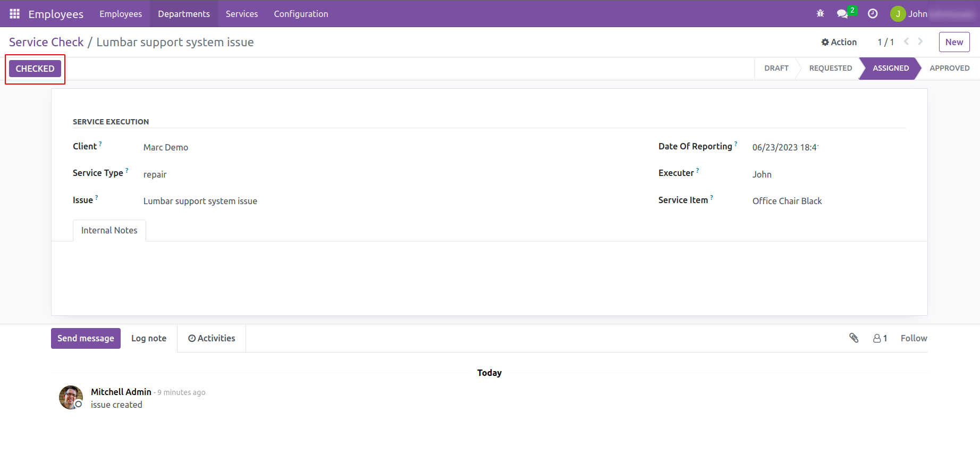
Task: Open the Services menu
Action: tap(242, 14)
